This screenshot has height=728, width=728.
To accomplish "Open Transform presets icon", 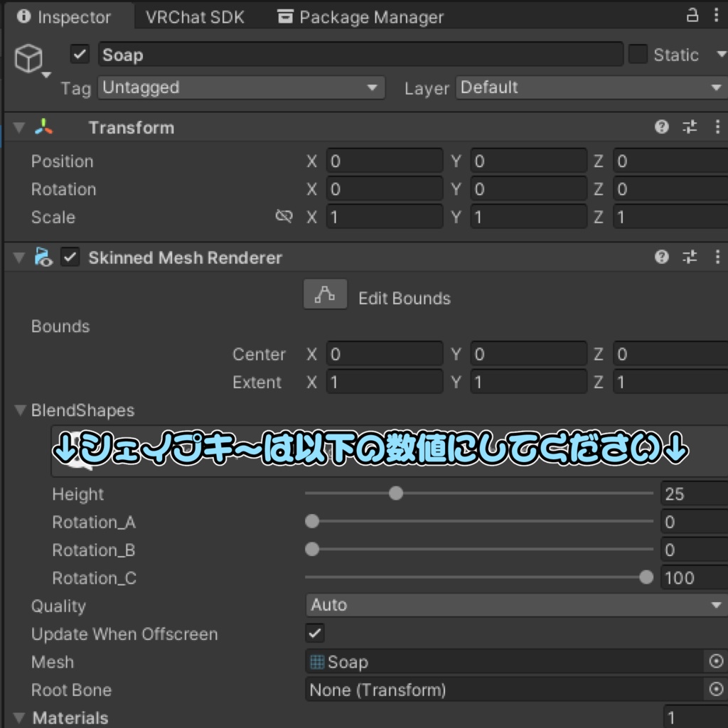I will [690, 127].
